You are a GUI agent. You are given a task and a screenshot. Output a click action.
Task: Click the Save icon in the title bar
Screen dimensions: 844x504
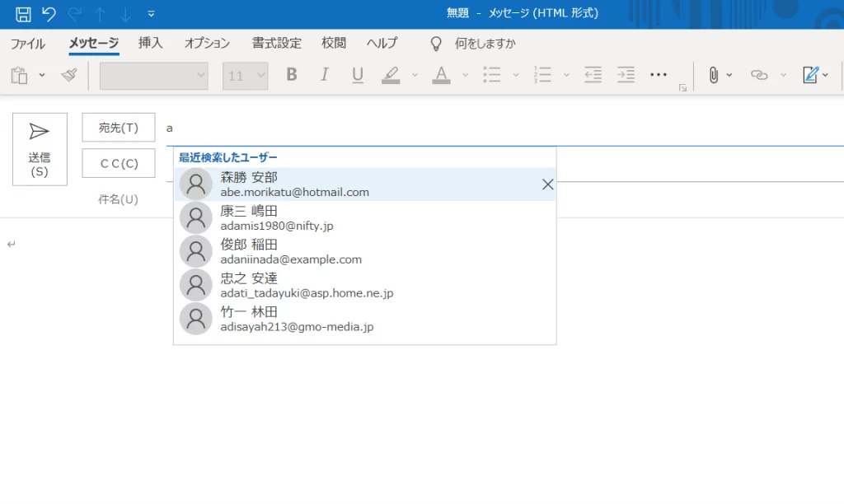pyautogui.click(x=24, y=14)
